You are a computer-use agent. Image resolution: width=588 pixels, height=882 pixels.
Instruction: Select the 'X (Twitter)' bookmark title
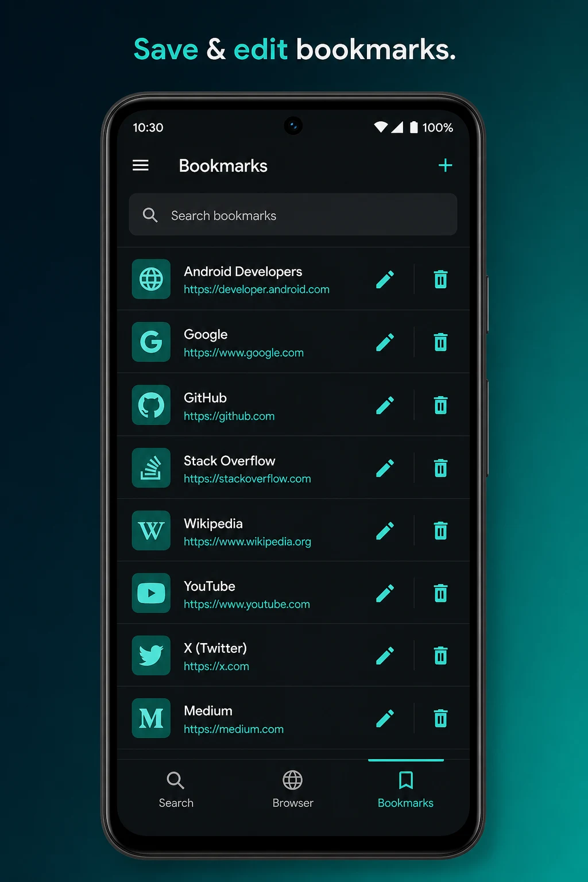click(x=215, y=648)
